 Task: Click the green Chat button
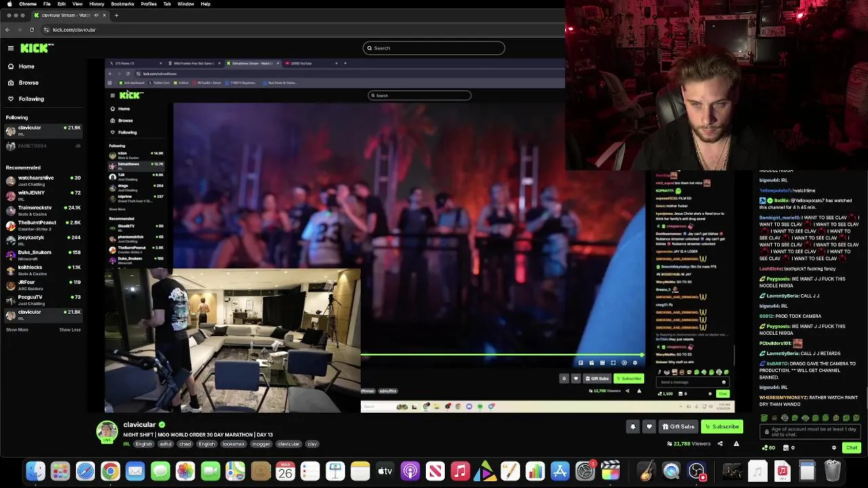click(x=852, y=447)
